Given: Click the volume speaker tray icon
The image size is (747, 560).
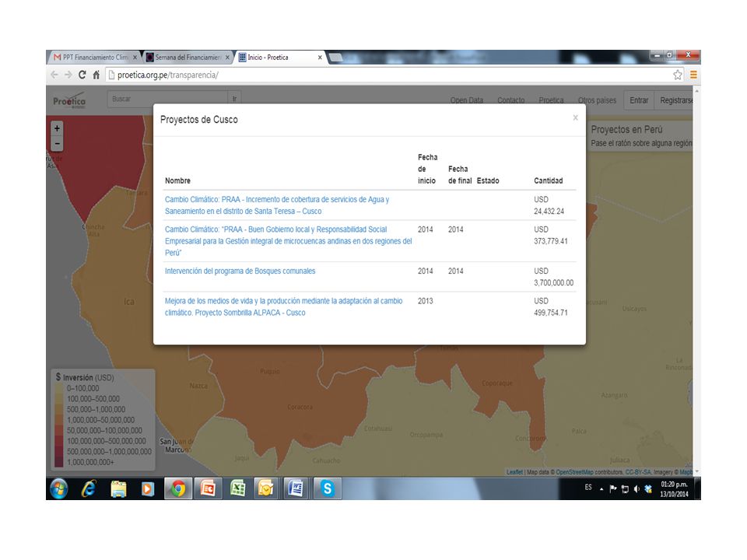Looking at the screenshot, I should (637, 488).
